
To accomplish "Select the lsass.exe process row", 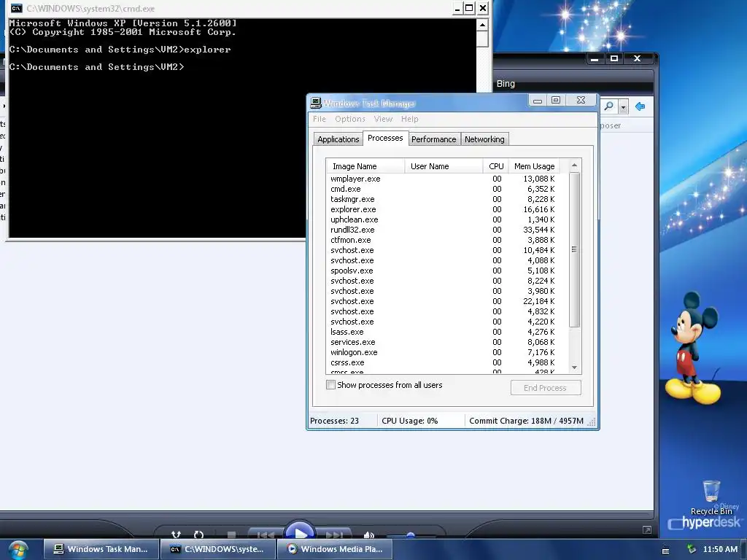I will coord(447,332).
